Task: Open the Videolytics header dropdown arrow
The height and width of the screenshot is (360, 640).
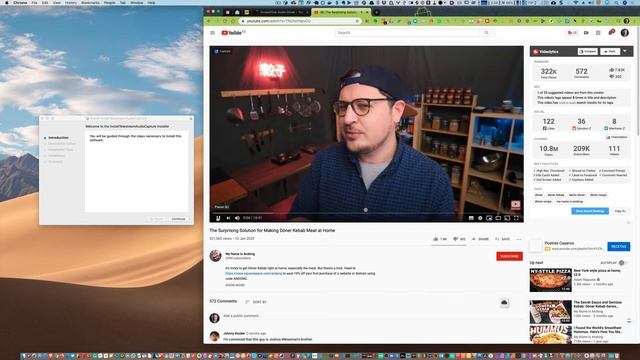Action: coord(625,51)
